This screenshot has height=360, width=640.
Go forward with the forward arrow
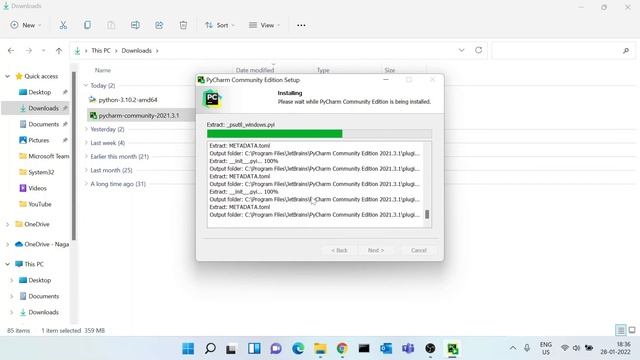29,51
